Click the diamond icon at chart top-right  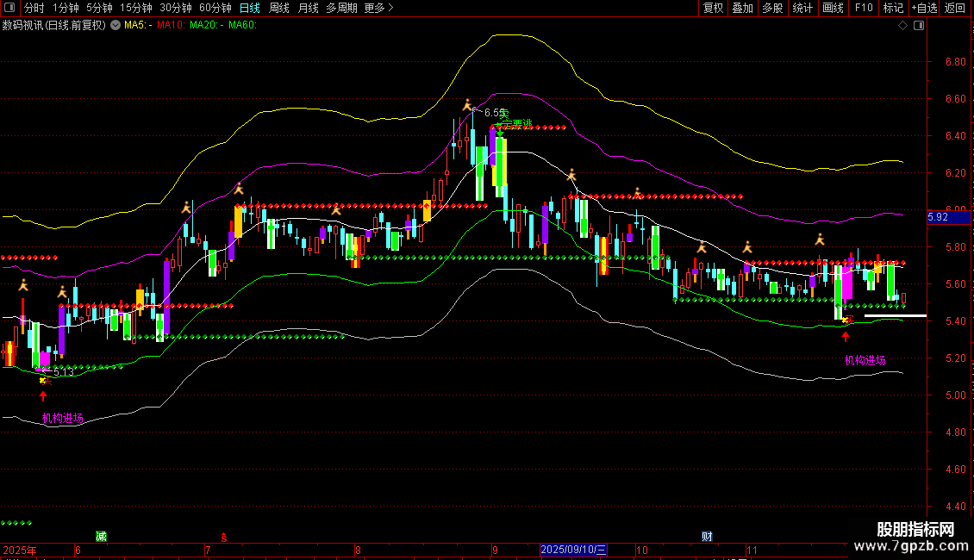click(902, 26)
